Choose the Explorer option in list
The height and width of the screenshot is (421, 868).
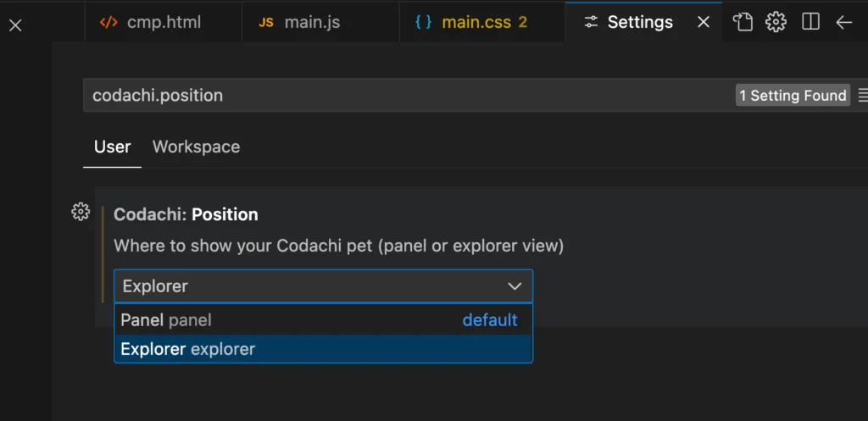tap(323, 349)
